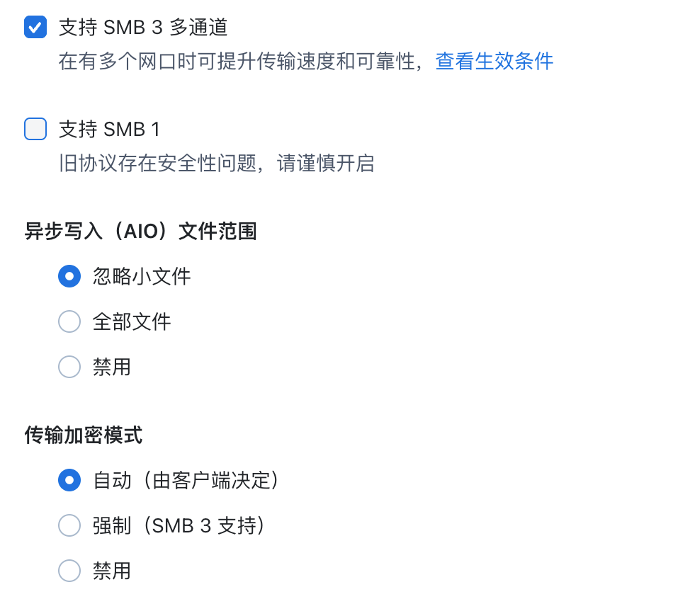This screenshot has height=616, width=673.
Task: Click the 异步写入（AIO）文件范围 heading
Action: pos(140,232)
